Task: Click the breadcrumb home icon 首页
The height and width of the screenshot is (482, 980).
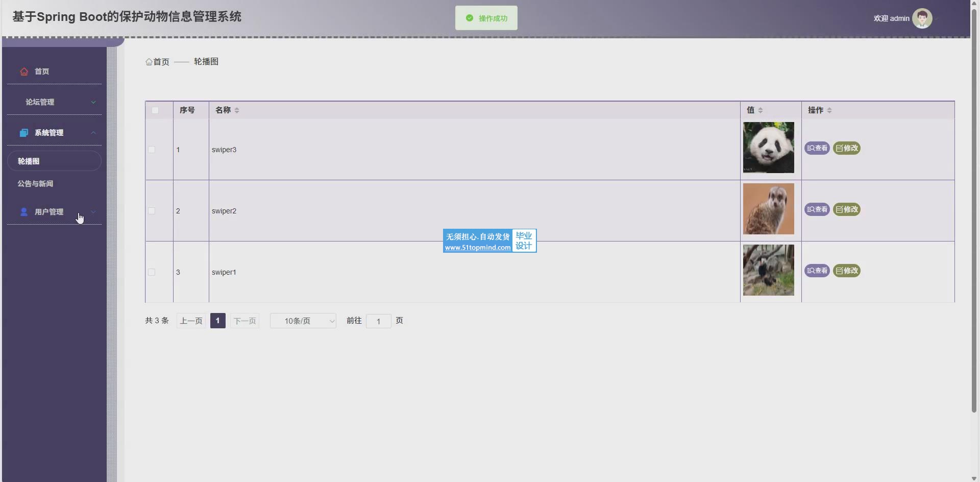Action: [x=149, y=62]
